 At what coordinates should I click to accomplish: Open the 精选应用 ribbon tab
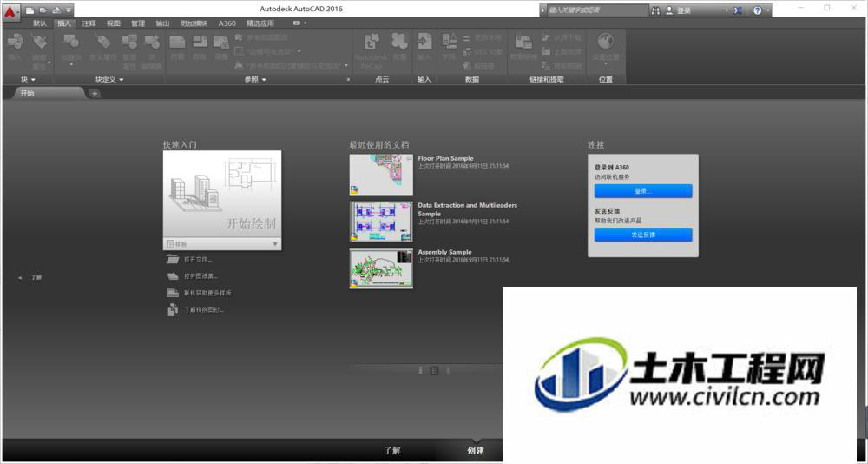260,23
